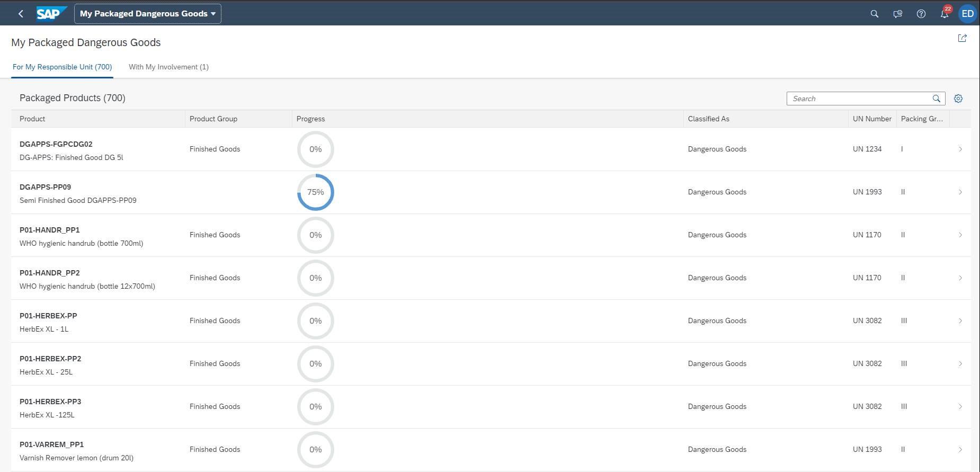Image resolution: width=980 pixels, height=472 pixels.
Task: Click the Progress column header
Action: pyautogui.click(x=488, y=119)
